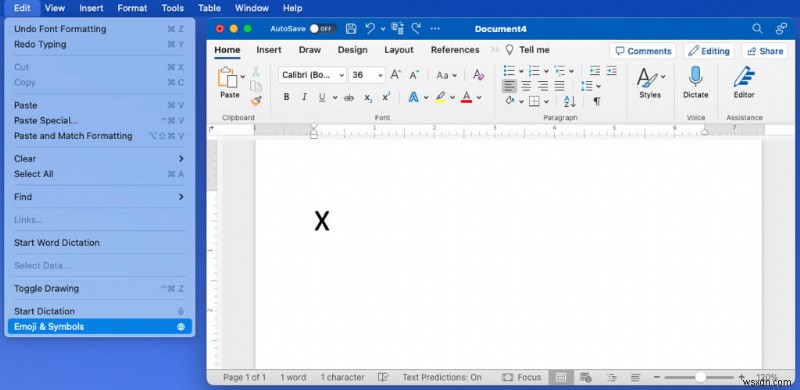Image resolution: width=800 pixels, height=390 pixels.
Task: Switch to Web Layout view
Action: pyautogui.click(x=586, y=377)
